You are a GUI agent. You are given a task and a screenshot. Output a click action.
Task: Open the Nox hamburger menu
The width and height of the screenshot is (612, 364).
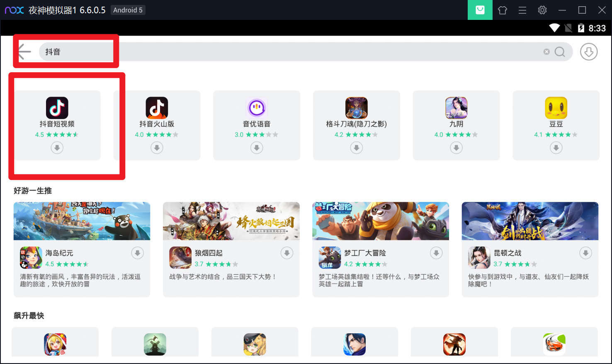click(x=522, y=10)
